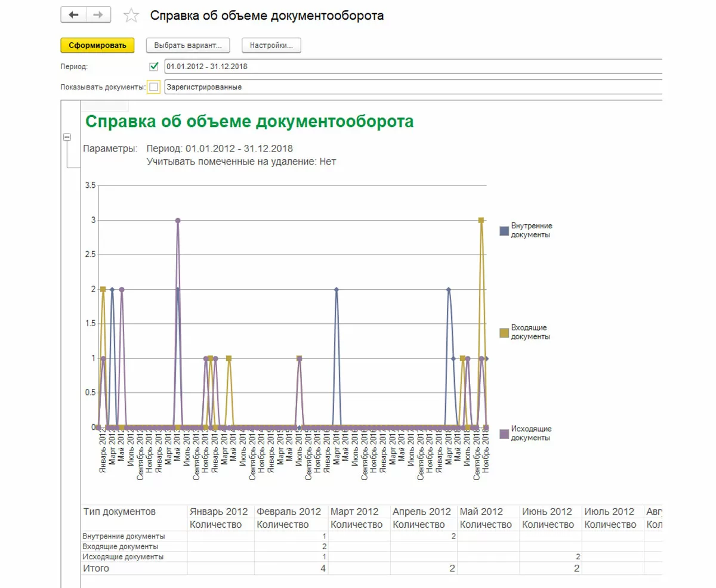Image resolution: width=716 pixels, height=588 pixels.
Task: Click the Сформировать button
Action: [x=97, y=45]
